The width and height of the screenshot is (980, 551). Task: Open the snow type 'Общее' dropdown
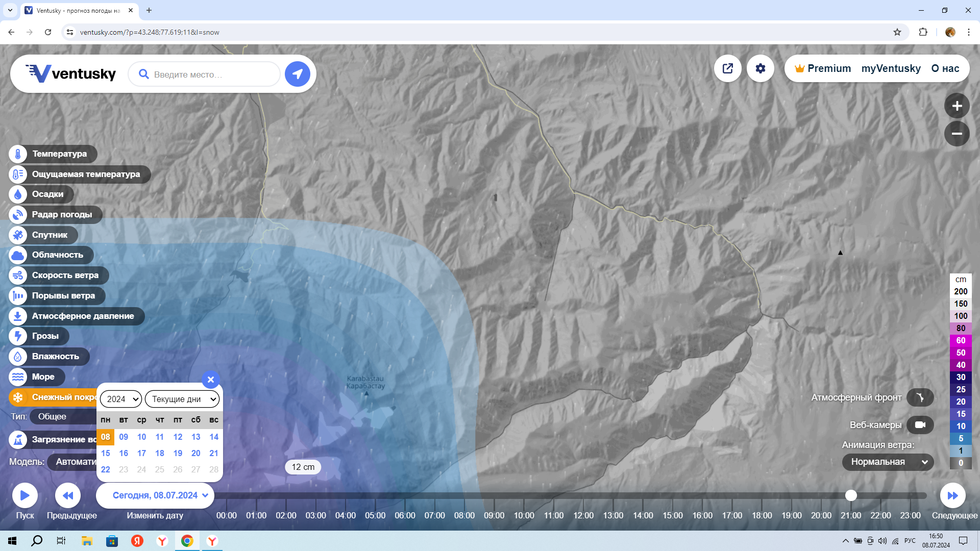pos(63,416)
